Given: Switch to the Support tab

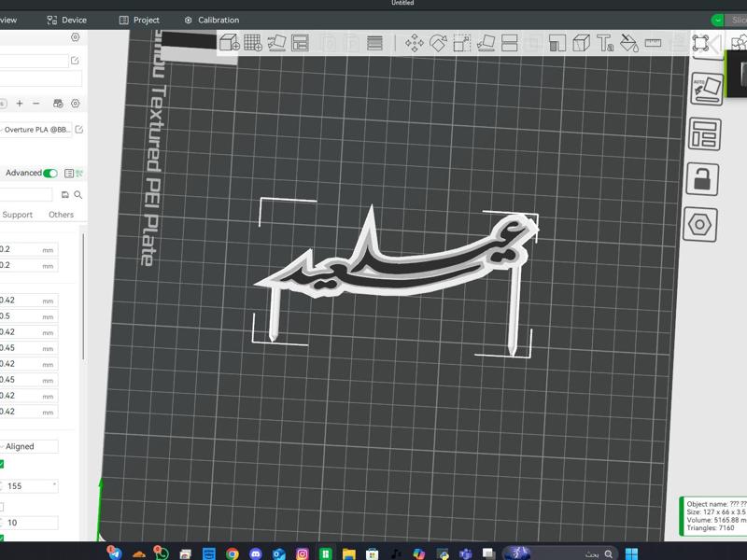Looking at the screenshot, I should point(18,215).
